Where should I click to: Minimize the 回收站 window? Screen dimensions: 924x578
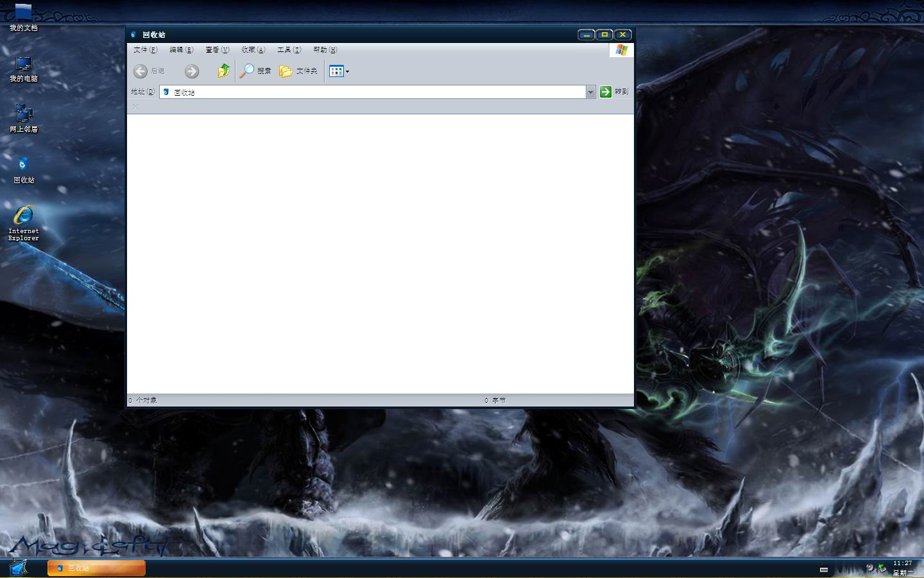pos(586,35)
